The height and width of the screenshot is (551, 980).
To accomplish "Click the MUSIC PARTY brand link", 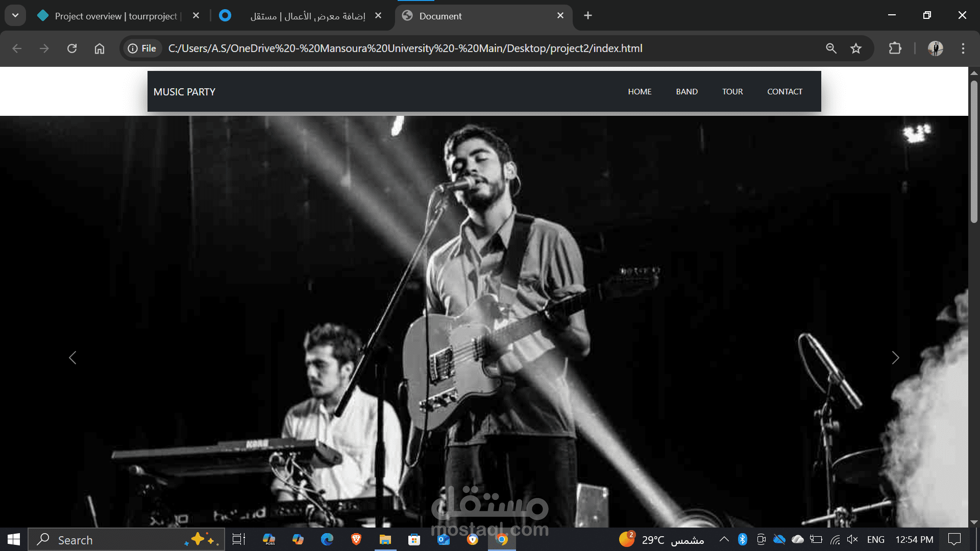I will click(184, 92).
